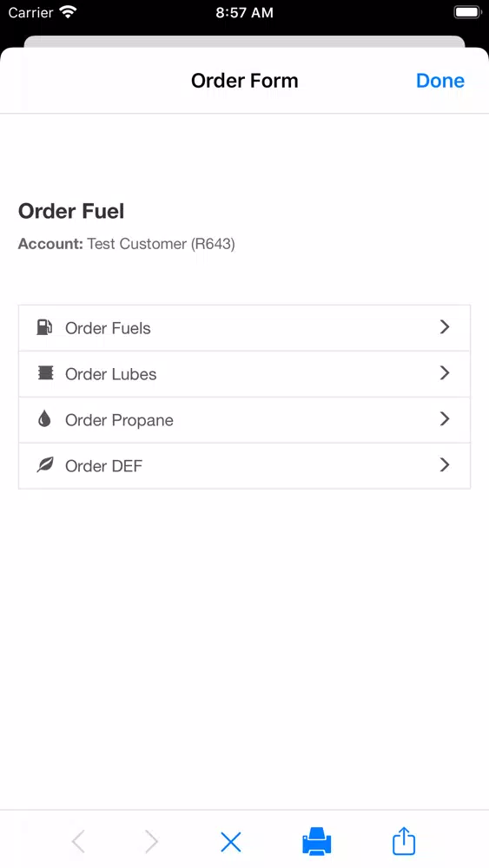Open the share sheet icon
The image size is (489, 868).
click(404, 841)
